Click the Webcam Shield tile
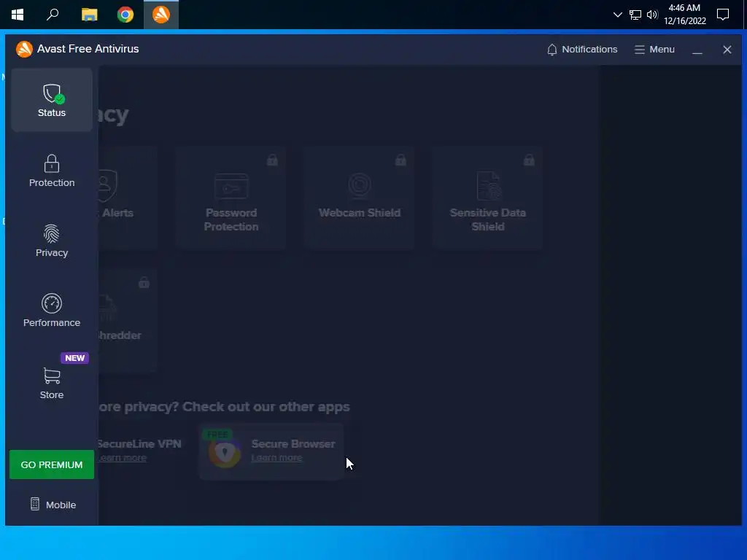Image resolution: width=747 pixels, height=560 pixels. coord(359,198)
